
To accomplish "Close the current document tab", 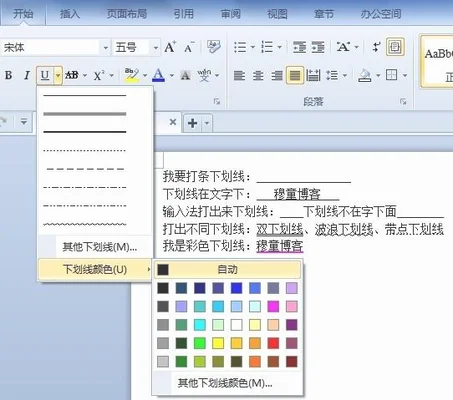I will point(173,122).
